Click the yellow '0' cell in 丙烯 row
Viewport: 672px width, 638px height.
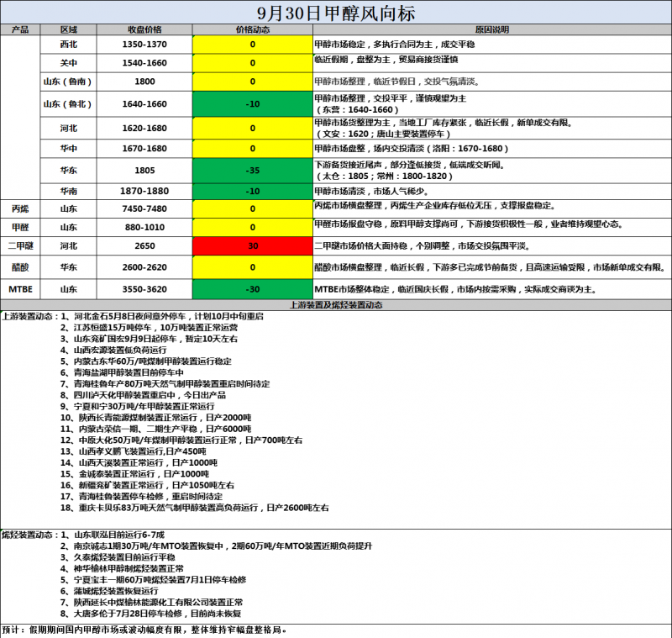click(x=253, y=208)
